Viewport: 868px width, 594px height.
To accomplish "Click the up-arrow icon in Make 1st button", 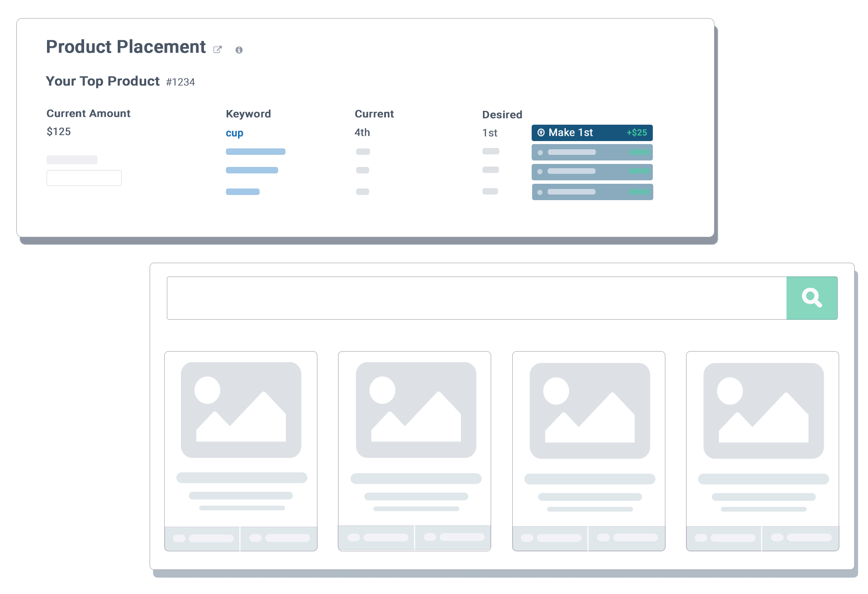I will (541, 132).
